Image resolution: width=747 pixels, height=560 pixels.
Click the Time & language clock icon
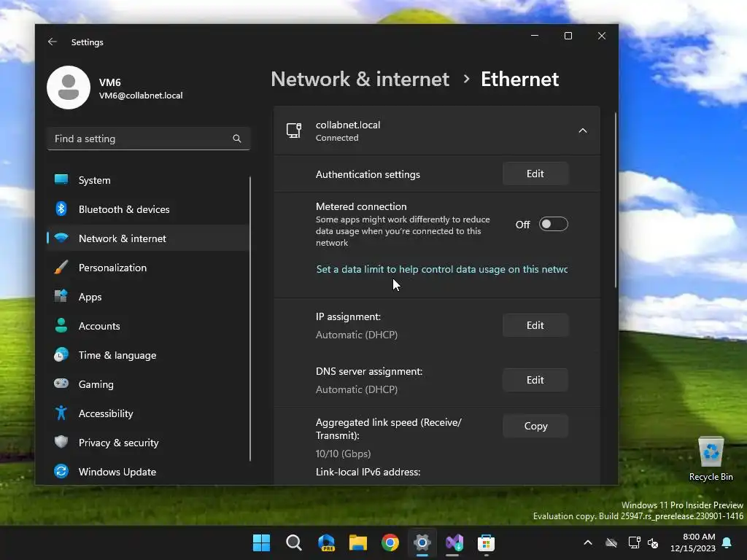click(x=61, y=355)
